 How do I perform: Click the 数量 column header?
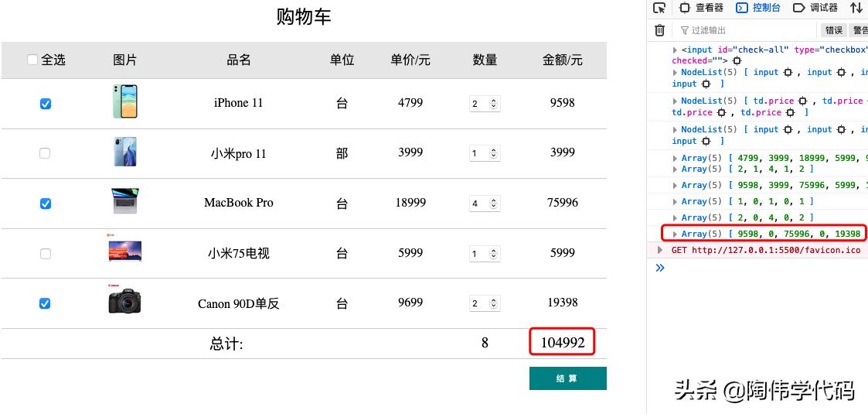click(485, 60)
